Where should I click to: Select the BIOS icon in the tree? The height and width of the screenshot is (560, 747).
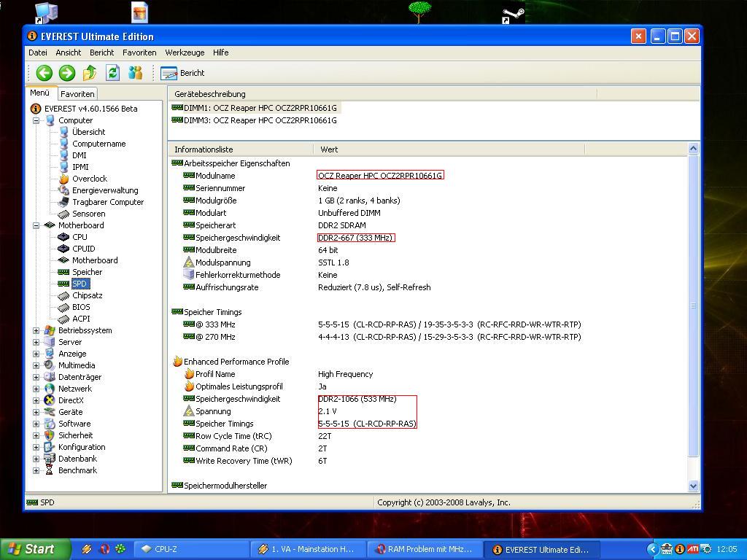click(64, 307)
